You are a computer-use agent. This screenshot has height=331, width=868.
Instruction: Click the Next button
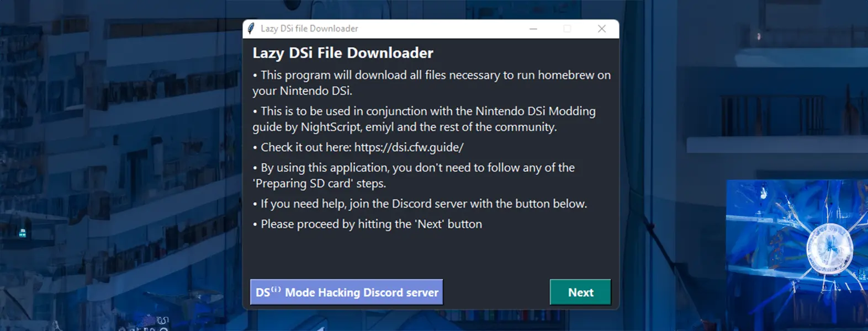[x=580, y=292]
